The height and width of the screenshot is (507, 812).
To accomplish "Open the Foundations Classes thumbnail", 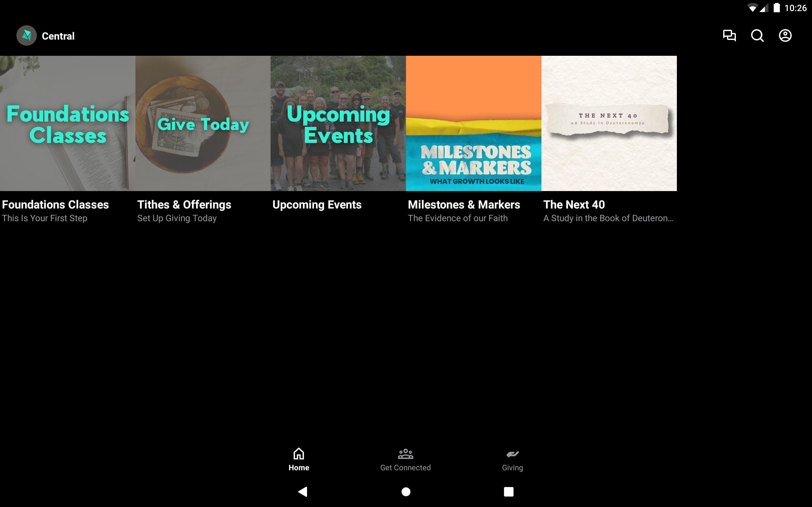I will point(68,123).
